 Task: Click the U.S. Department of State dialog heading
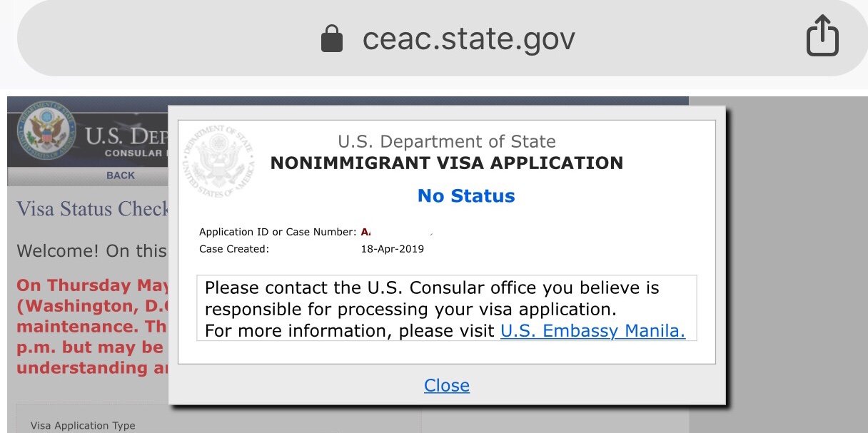coord(446,141)
